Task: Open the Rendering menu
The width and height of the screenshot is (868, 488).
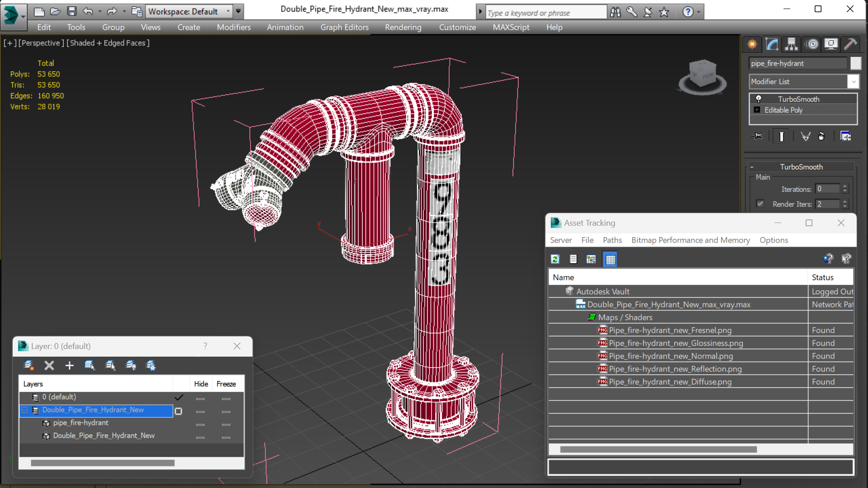Action: [x=403, y=27]
